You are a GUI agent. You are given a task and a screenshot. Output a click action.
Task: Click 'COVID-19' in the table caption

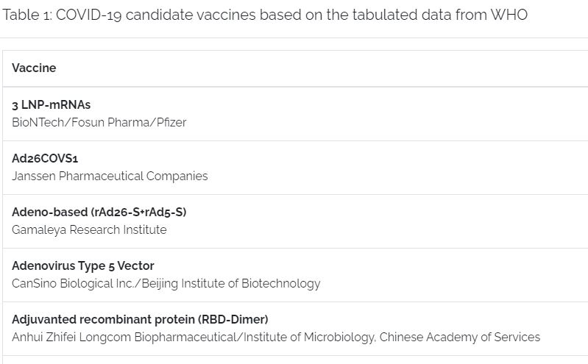click(89, 15)
